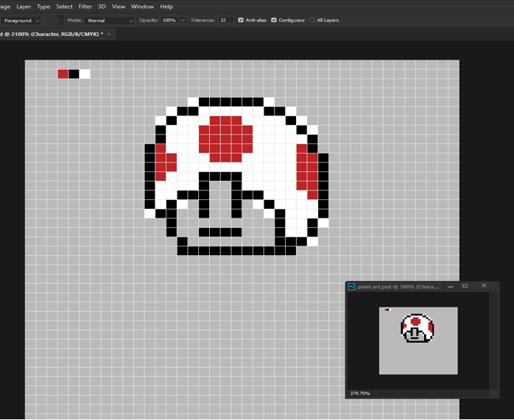This screenshot has height=420, width=514.
Task: Click the mushroom preview in the floating window
Action: [417, 329]
